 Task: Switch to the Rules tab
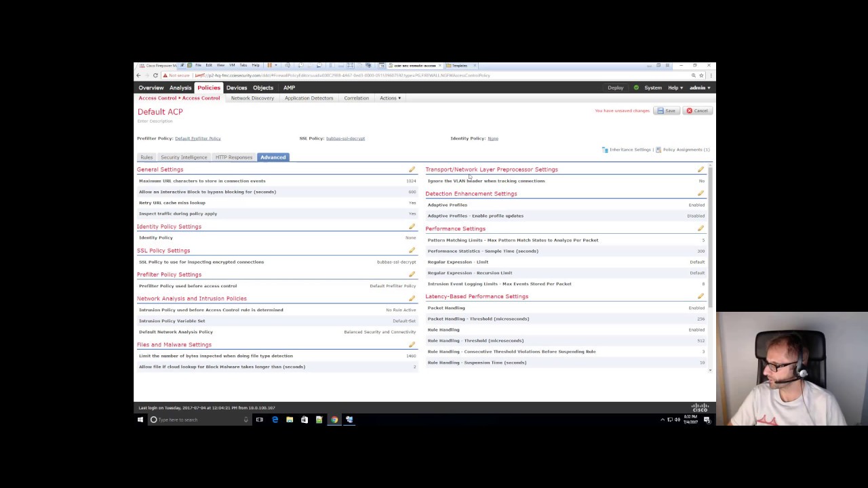pyautogui.click(x=146, y=157)
